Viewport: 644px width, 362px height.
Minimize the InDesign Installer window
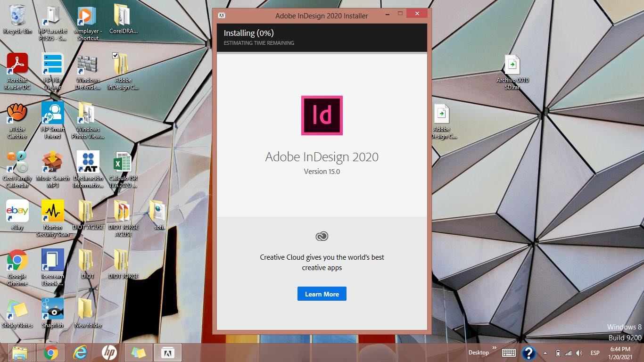pyautogui.click(x=387, y=13)
